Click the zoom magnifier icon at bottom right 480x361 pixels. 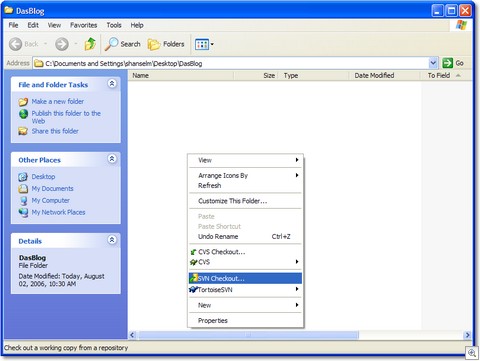coord(472,353)
